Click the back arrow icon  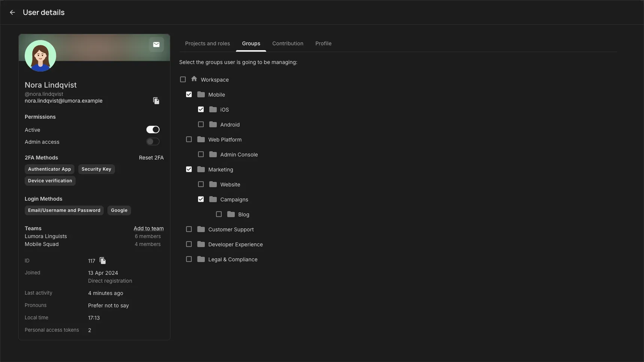12,12
